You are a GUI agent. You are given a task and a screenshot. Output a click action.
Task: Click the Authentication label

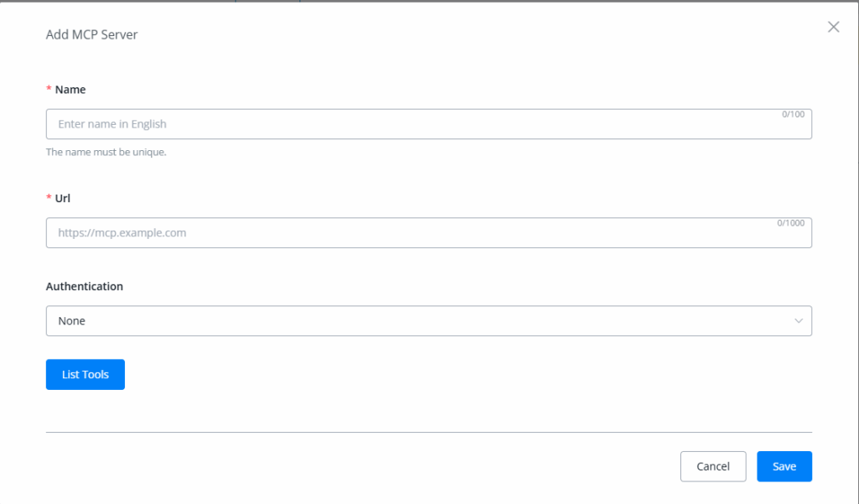84,286
